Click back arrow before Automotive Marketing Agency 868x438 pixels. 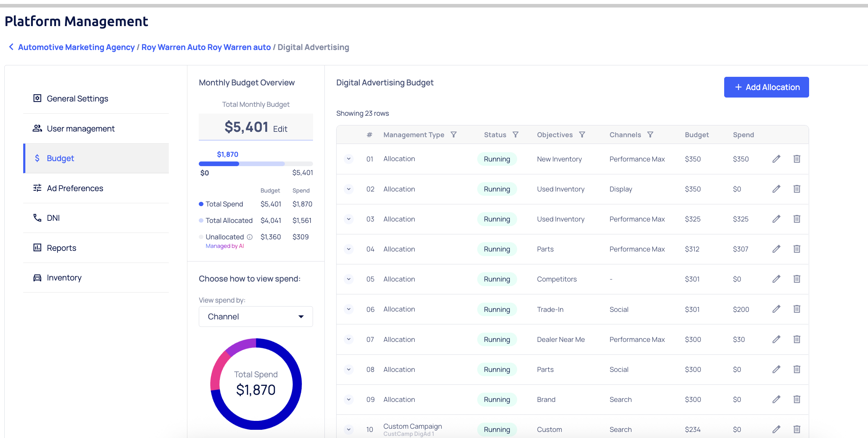coord(11,47)
